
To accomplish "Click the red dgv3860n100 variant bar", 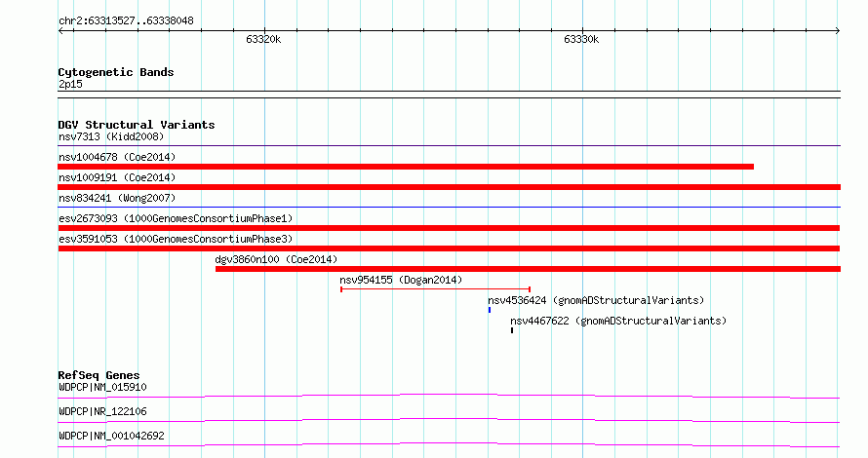I will [528, 269].
